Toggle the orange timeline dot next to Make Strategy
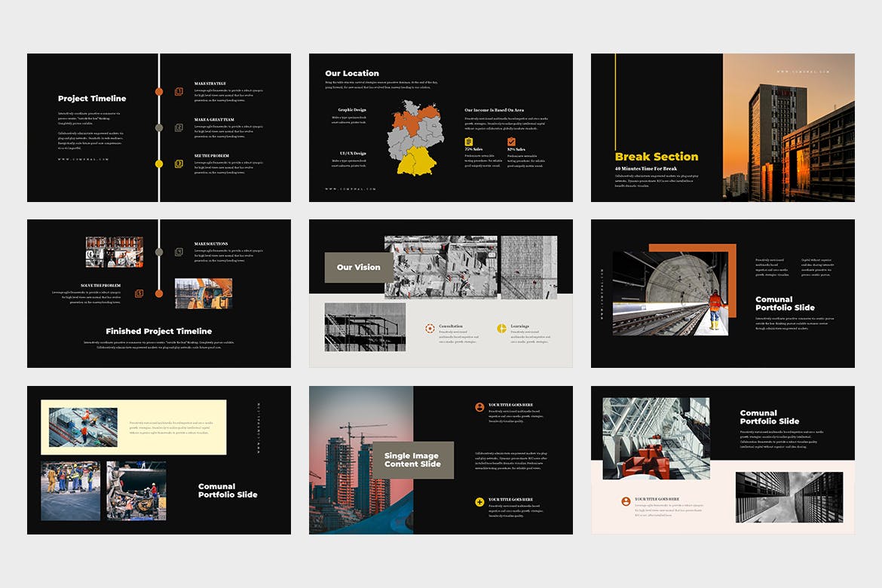Viewport: 882px width, 588px height. tap(159, 91)
